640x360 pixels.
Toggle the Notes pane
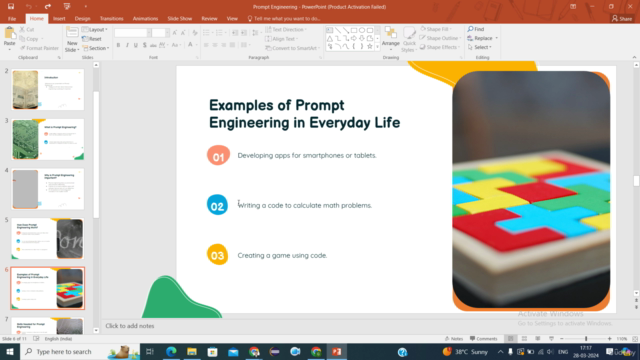(x=454, y=339)
